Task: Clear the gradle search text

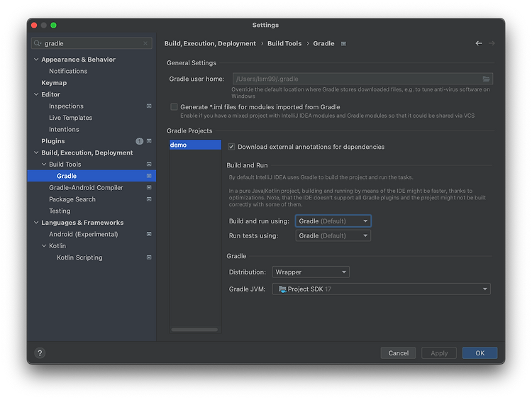Action: coord(145,43)
